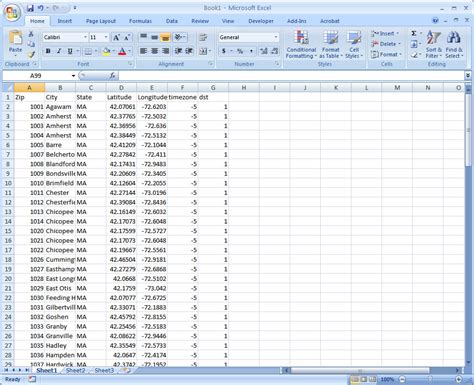The width and height of the screenshot is (474, 385).
Task: Apply Comma Style format
Action: (x=251, y=51)
